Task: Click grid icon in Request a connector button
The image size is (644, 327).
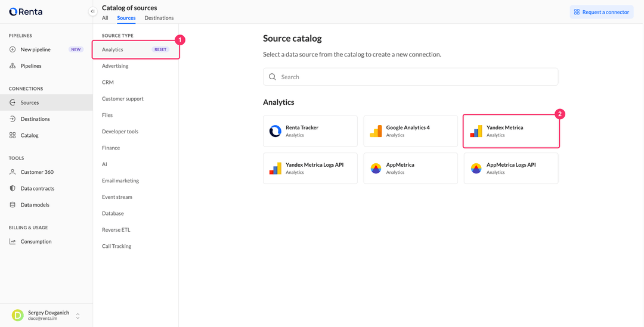Action: pos(577,12)
